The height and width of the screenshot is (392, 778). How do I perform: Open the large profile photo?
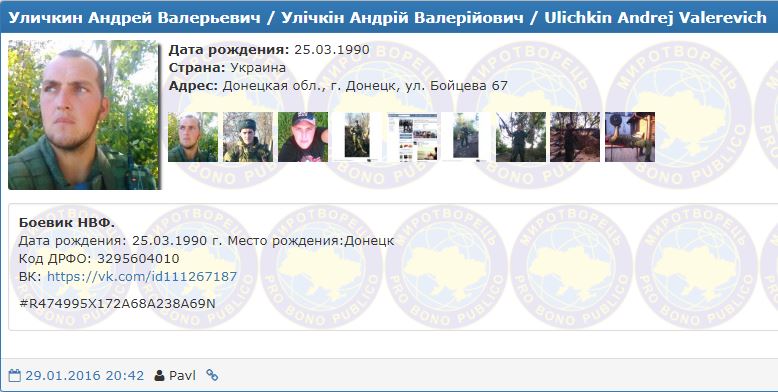(83, 115)
